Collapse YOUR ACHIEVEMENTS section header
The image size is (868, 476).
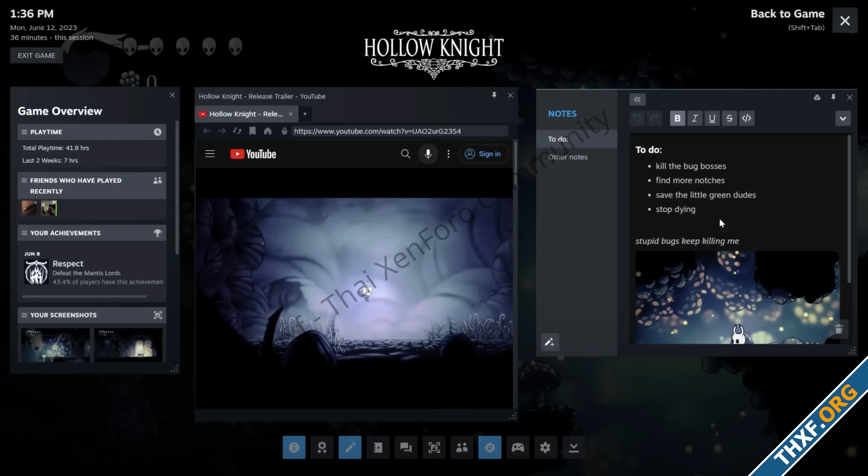92,233
